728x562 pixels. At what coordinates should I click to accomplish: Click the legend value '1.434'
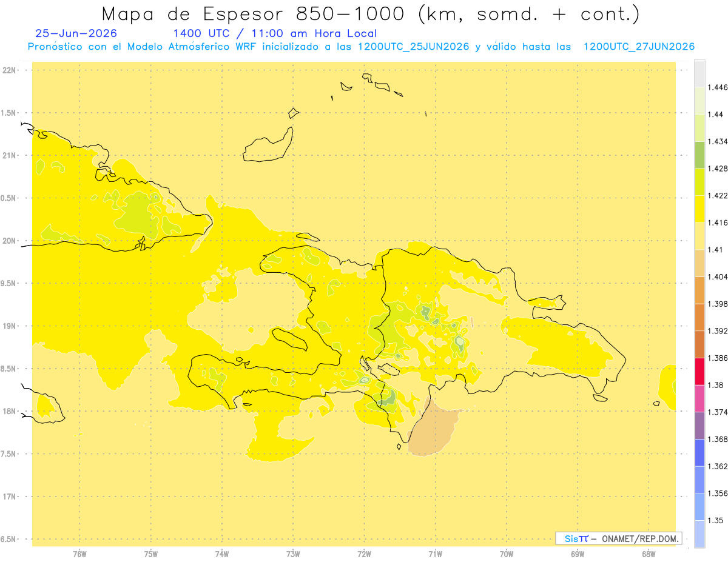[x=718, y=141]
